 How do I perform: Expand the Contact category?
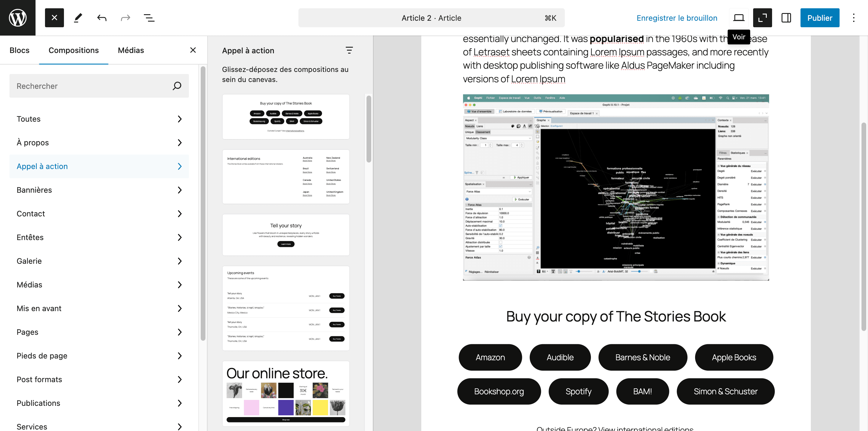[99, 214]
